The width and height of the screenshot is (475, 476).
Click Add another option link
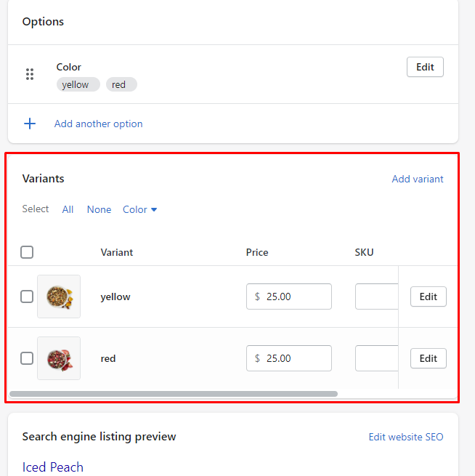[98, 124]
